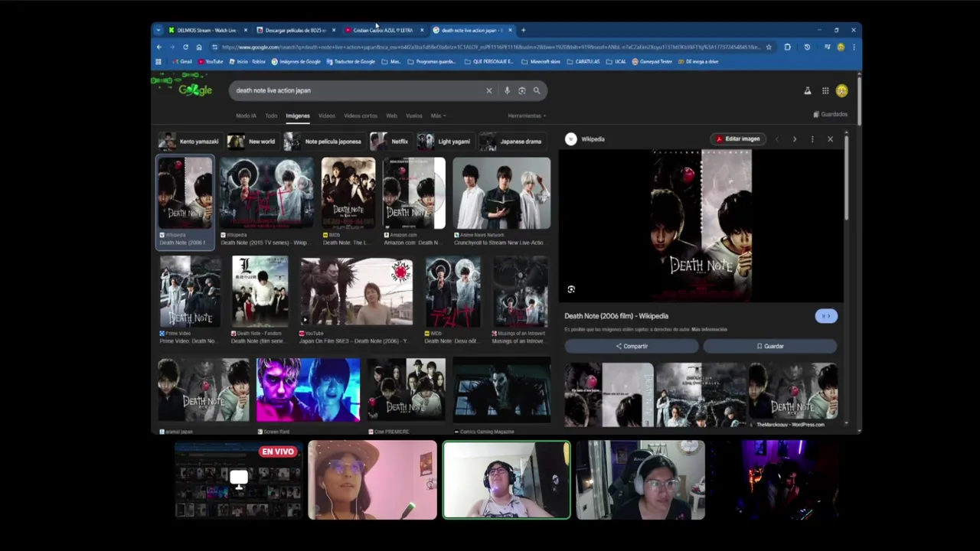
Task: Switch to the Web tab
Action: (391, 116)
